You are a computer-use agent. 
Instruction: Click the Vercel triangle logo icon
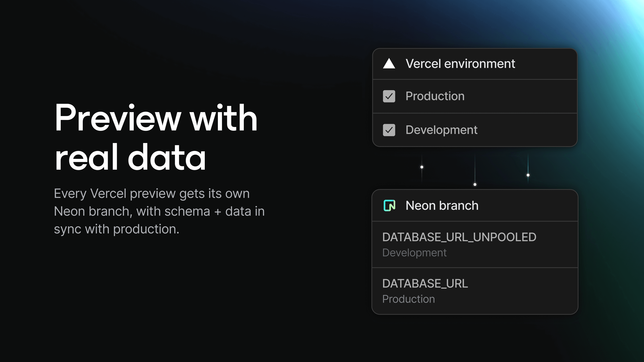389,64
